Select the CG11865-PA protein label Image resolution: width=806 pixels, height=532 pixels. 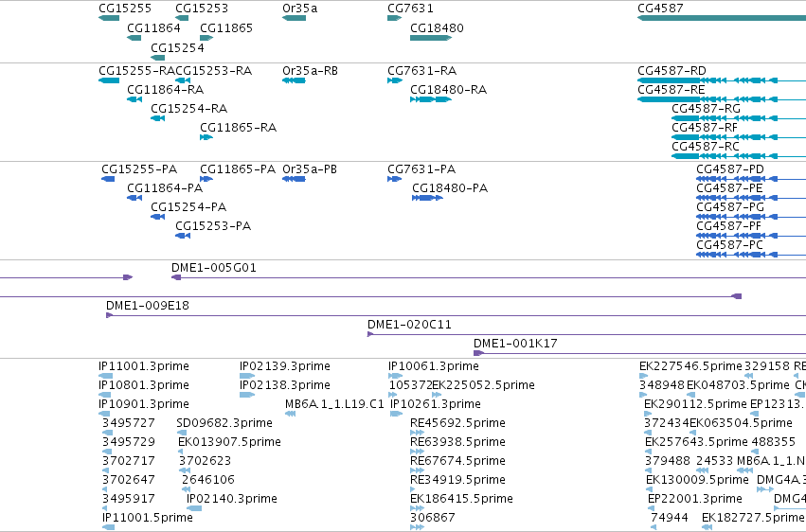(x=238, y=168)
